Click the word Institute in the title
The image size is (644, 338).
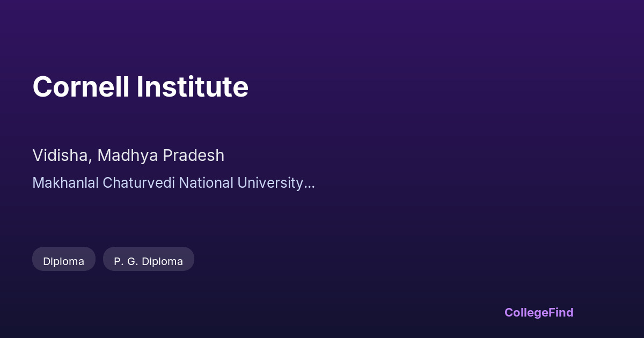(x=192, y=87)
